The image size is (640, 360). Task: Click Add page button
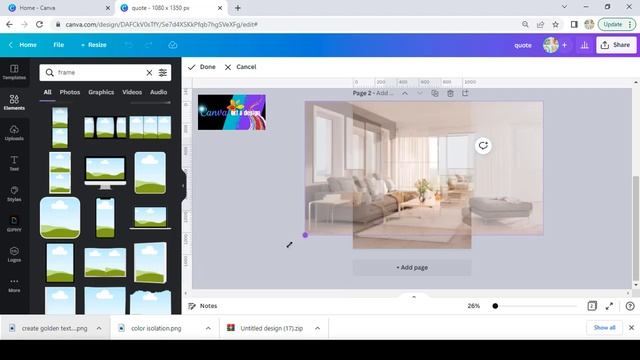pyautogui.click(x=412, y=268)
